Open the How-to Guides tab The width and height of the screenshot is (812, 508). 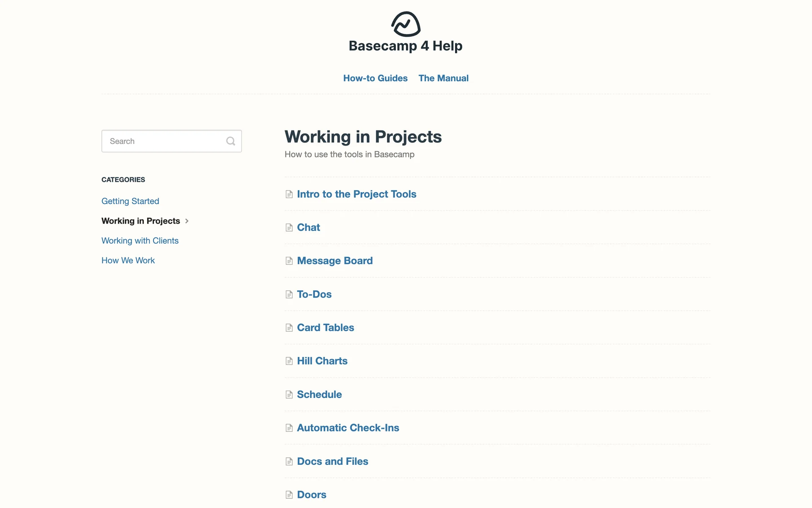coord(375,78)
